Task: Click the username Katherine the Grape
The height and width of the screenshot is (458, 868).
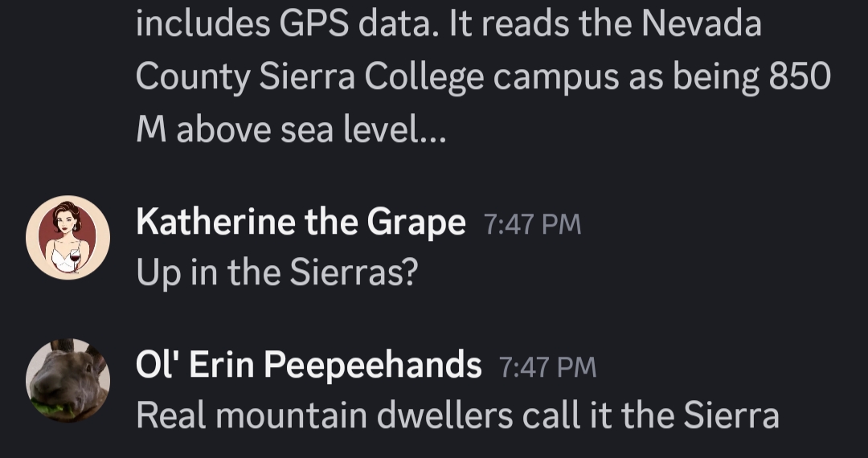Action: pyautogui.click(x=301, y=222)
